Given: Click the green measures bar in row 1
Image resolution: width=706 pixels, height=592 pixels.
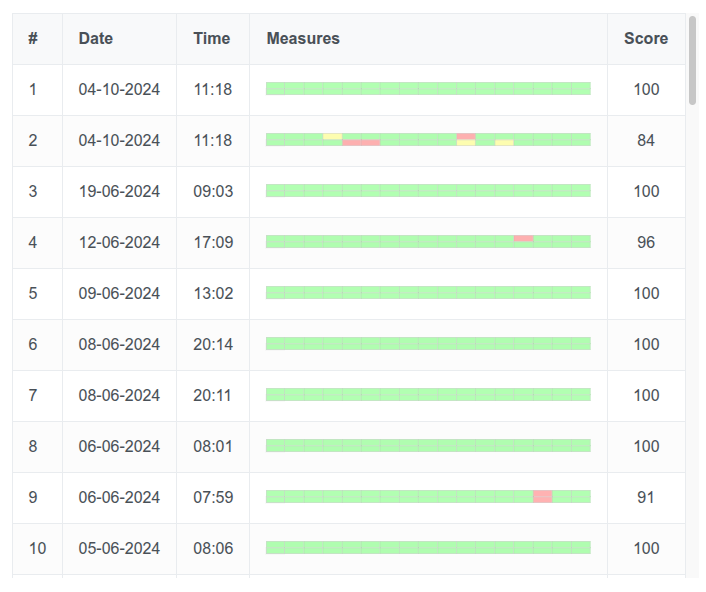Looking at the screenshot, I should pos(428,89).
